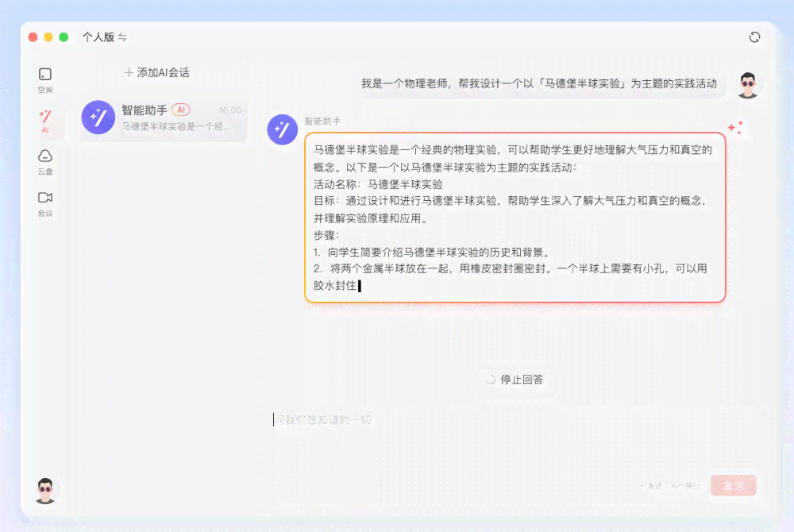Click the green maximize window button
Image resolution: width=794 pixels, height=532 pixels.
pos(64,37)
